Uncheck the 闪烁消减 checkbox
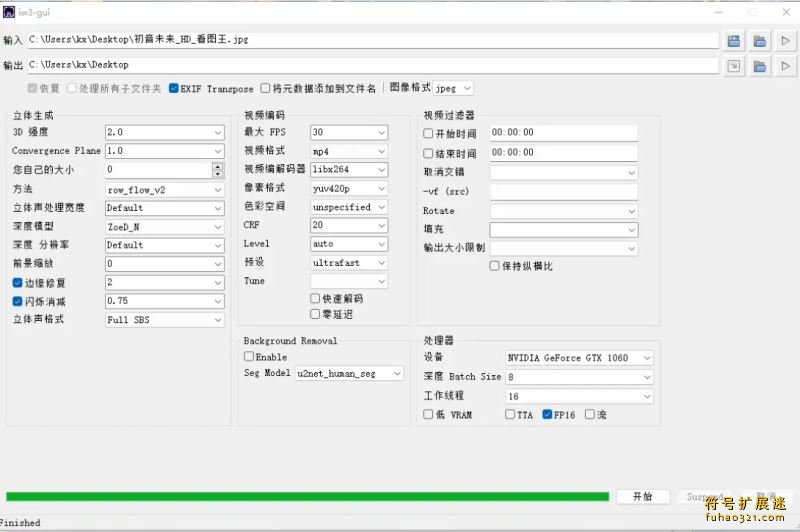The width and height of the screenshot is (800, 532). 17,301
